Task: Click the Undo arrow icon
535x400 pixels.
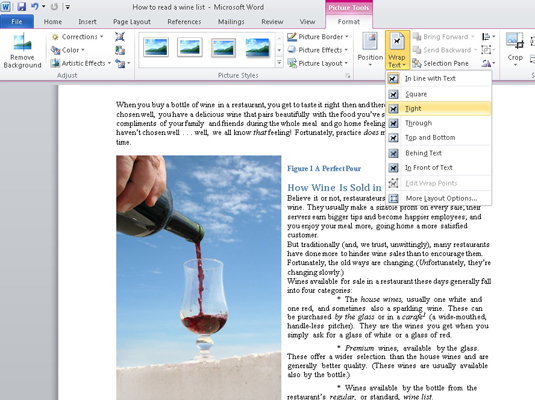Action: pyautogui.click(x=35, y=6)
